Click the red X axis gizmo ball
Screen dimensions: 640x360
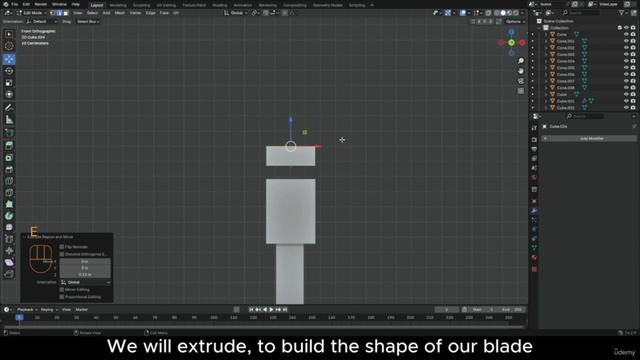[522, 42]
